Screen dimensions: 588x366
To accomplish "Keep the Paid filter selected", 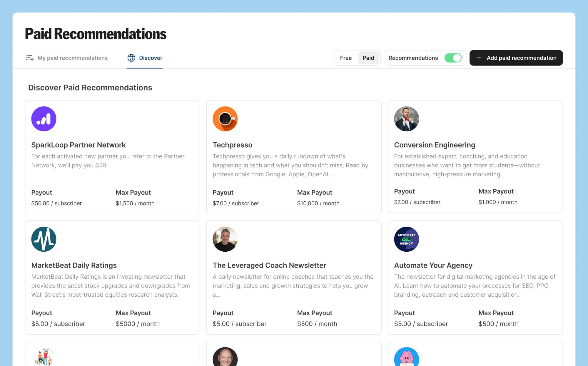I will [x=368, y=58].
